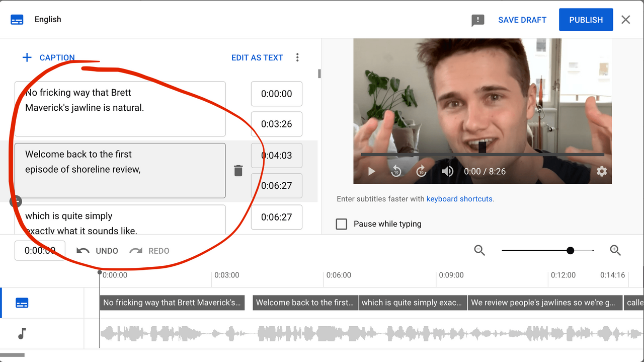644x362 pixels.
Task: Open the player settings gear
Action: point(602,171)
